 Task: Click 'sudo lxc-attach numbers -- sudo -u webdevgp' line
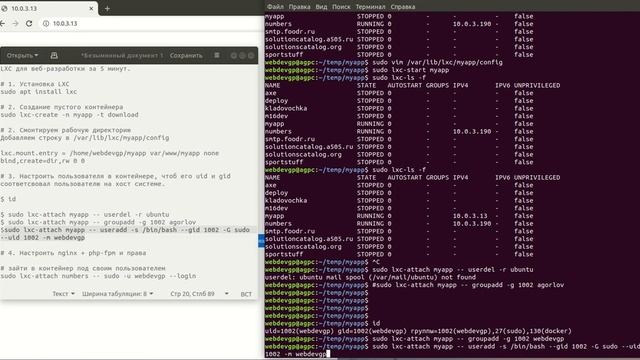(98, 276)
